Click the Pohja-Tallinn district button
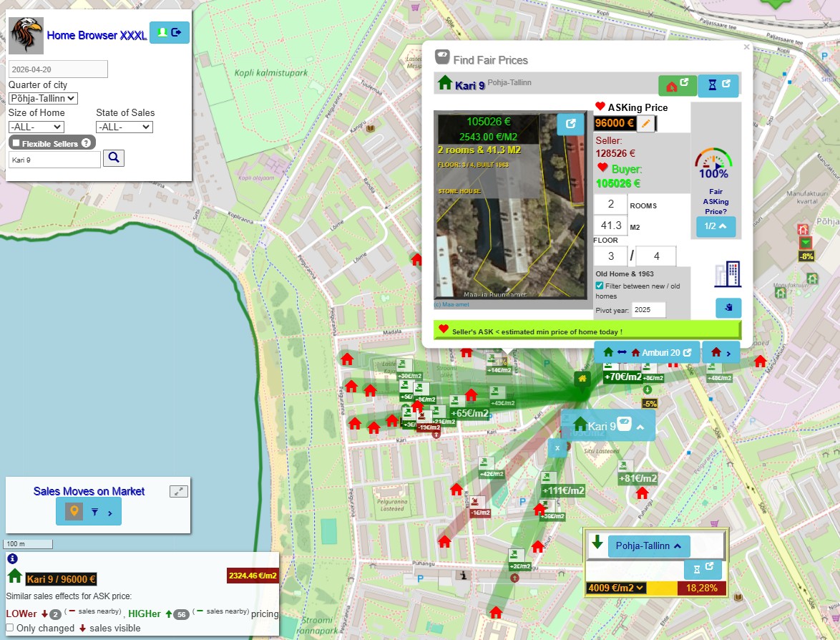The image size is (840, 640). point(648,546)
